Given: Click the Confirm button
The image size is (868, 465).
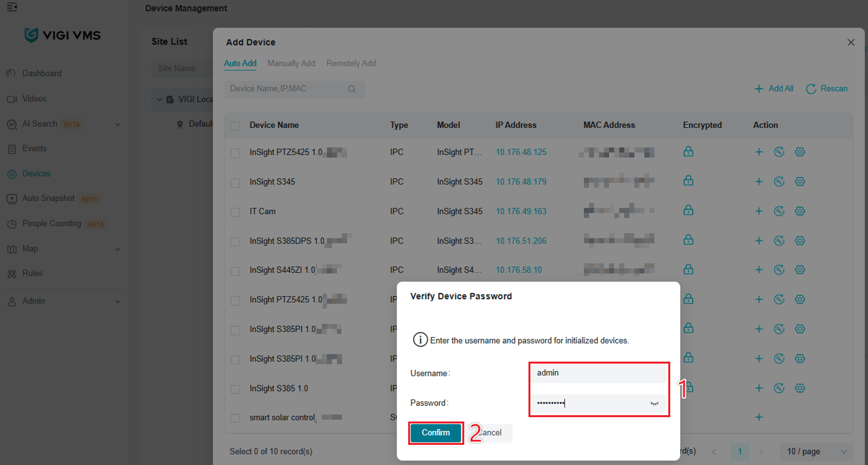Looking at the screenshot, I should click(435, 433).
